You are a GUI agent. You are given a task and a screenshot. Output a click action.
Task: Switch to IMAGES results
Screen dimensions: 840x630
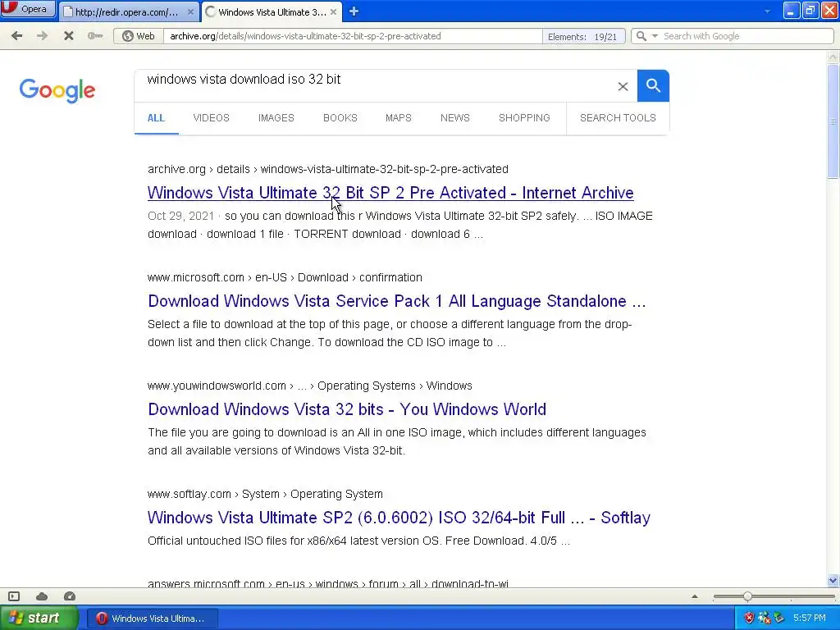pyautogui.click(x=276, y=118)
